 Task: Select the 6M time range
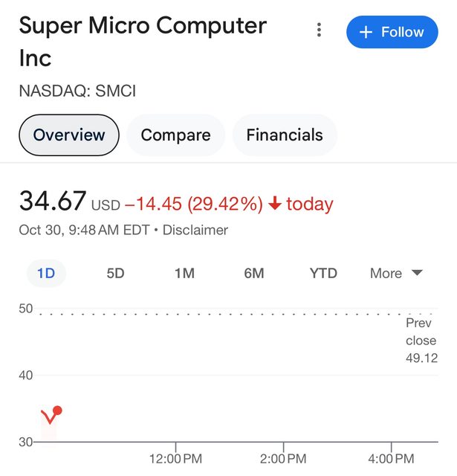[254, 273]
